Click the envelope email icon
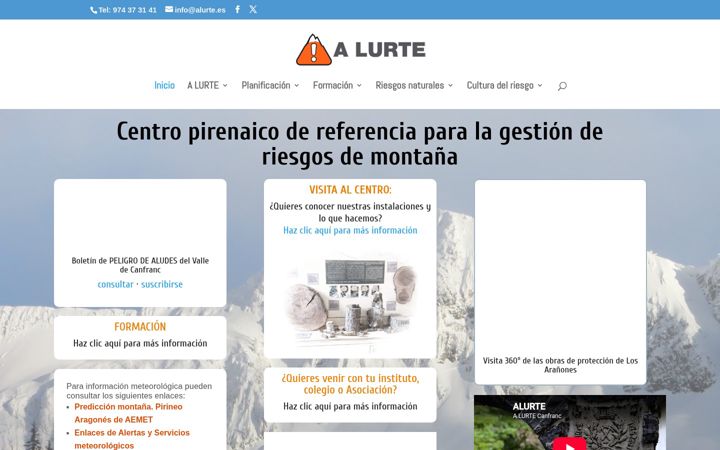 pos(169,9)
